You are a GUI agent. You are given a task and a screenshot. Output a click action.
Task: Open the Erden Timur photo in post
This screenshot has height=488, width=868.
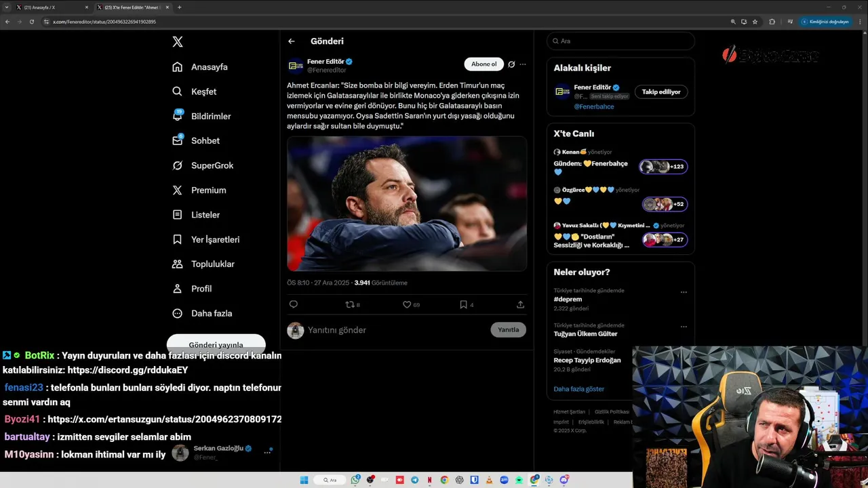point(407,203)
